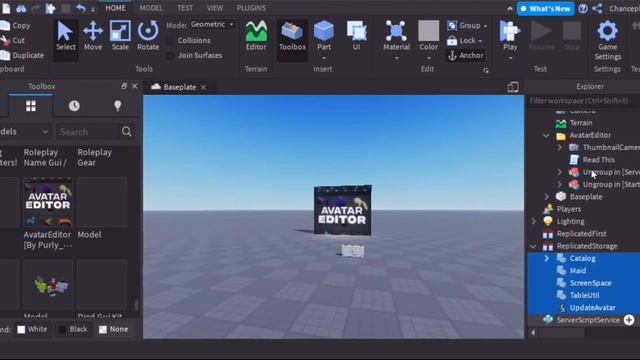Click the Undo arrow icon

pos(80,8)
